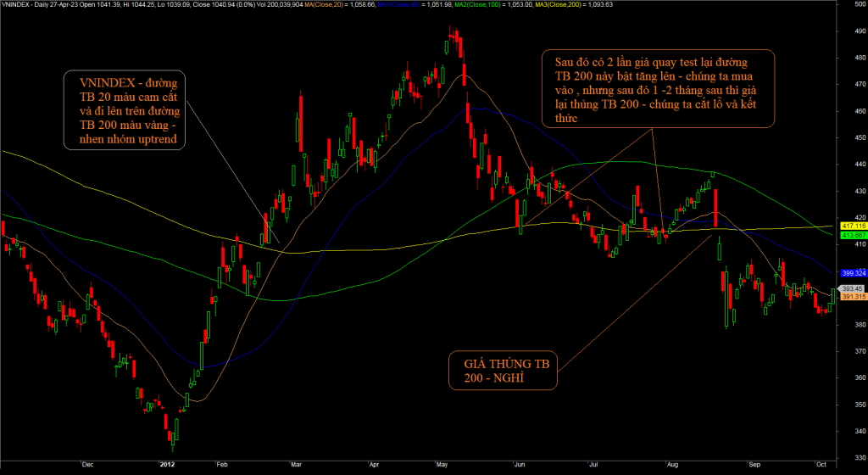This screenshot has height=475, width=868.
Task: Click the 'Open 1041.39' value in header
Action: (x=101, y=4)
